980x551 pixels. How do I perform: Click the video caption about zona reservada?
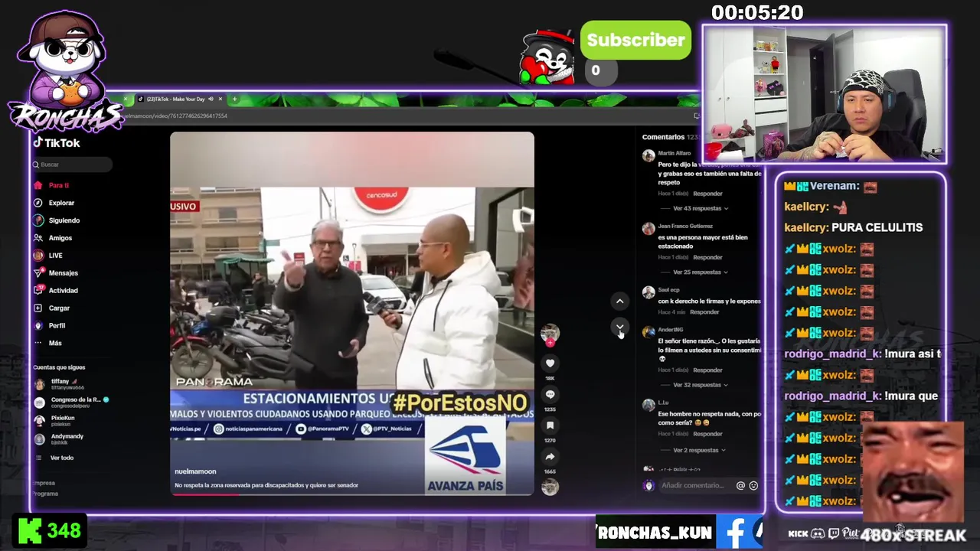[266, 485]
